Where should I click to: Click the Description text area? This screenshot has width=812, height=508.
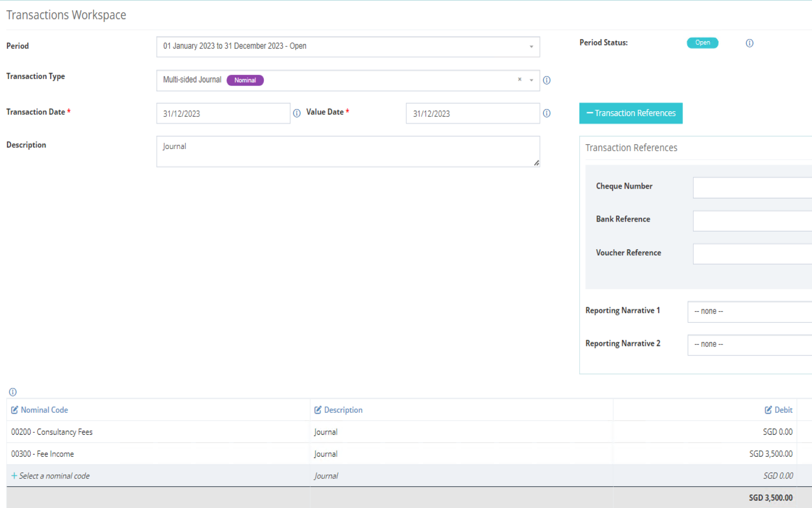tap(348, 151)
